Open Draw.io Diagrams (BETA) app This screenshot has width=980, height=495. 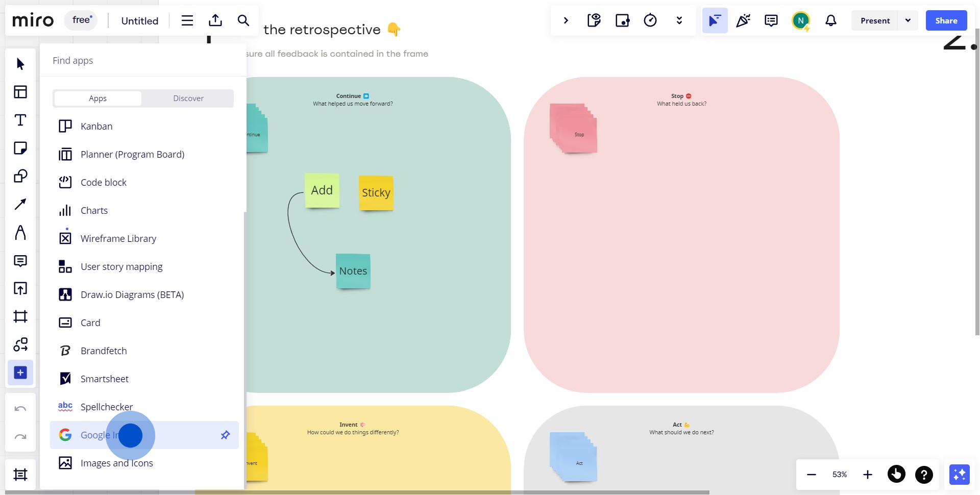pos(144,294)
